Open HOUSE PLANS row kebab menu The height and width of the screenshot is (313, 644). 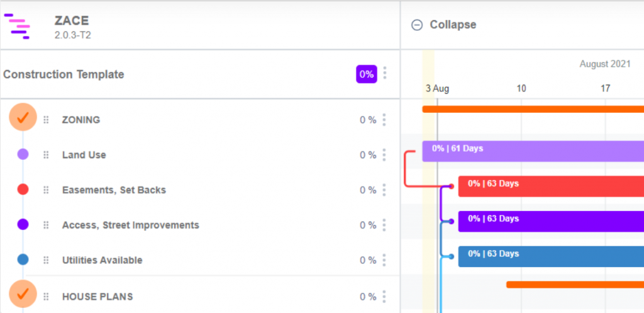pos(384,297)
